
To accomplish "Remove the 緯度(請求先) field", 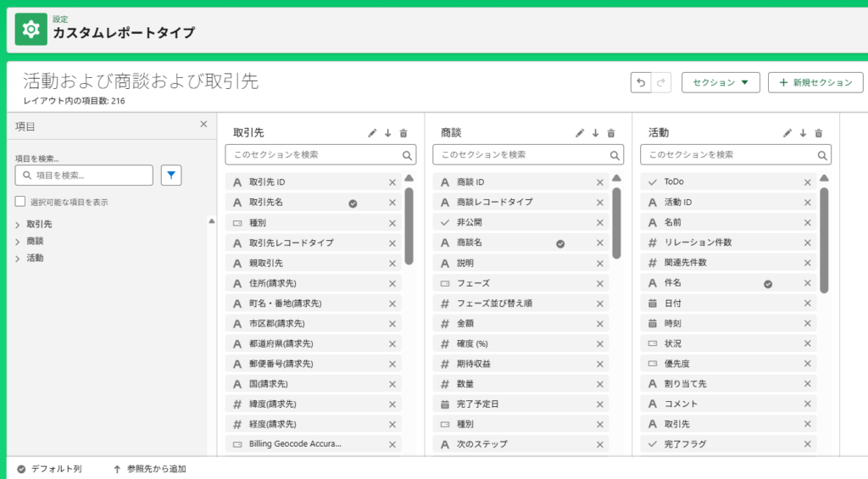I will [x=392, y=404].
